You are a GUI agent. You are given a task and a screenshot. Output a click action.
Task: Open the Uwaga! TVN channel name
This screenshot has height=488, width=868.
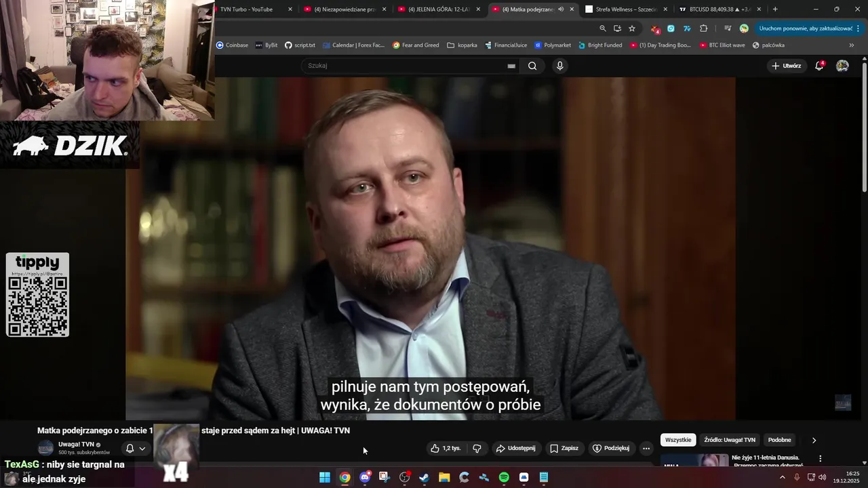pos(76,445)
